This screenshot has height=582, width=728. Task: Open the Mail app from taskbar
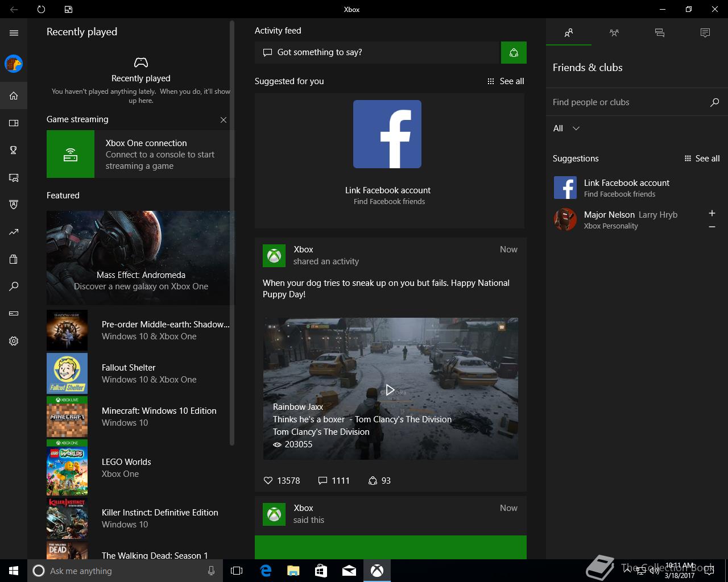pyautogui.click(x=349, y=571)
